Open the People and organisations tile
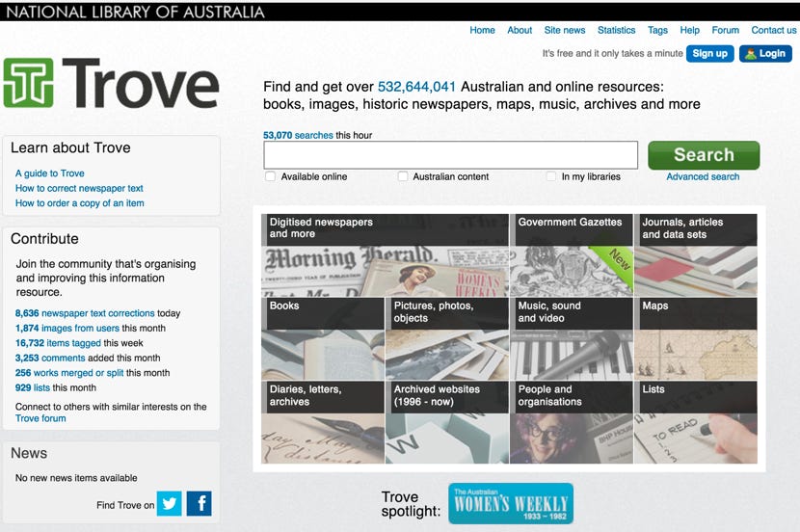The width and height of the screenshot is (800, 532). pos(571,422)
